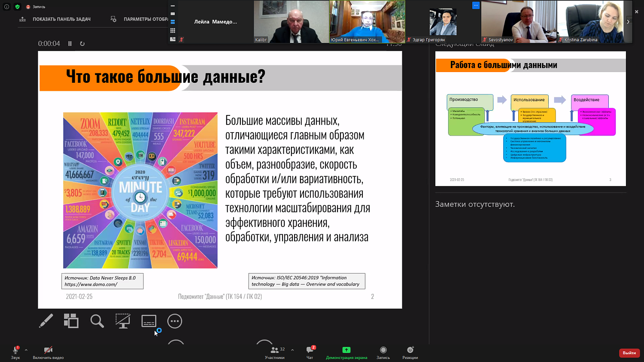
Task: Open more slideshow options (ellipsis)
Action: coord(175,321)
